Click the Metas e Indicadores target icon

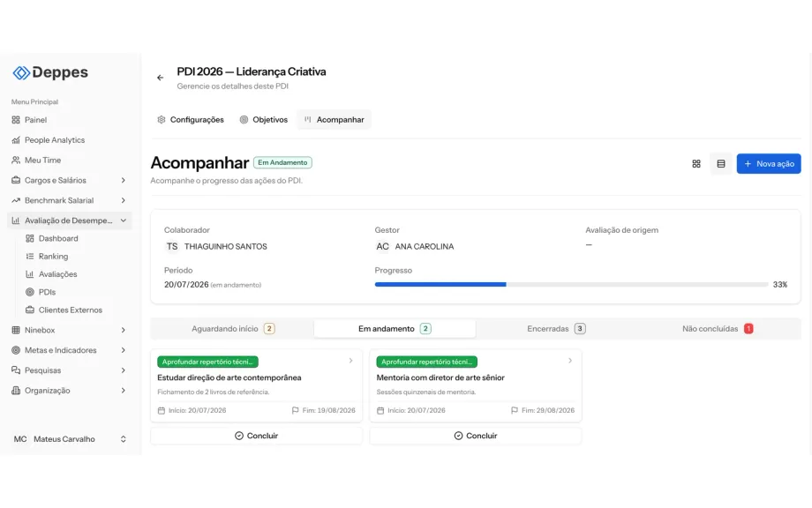(x=16, y=350)
